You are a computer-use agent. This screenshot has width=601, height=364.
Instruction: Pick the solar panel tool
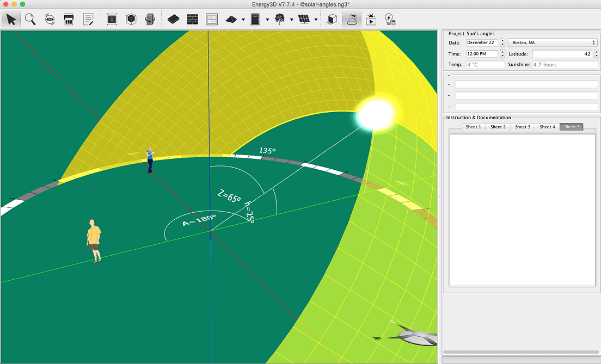click(304, 20)
